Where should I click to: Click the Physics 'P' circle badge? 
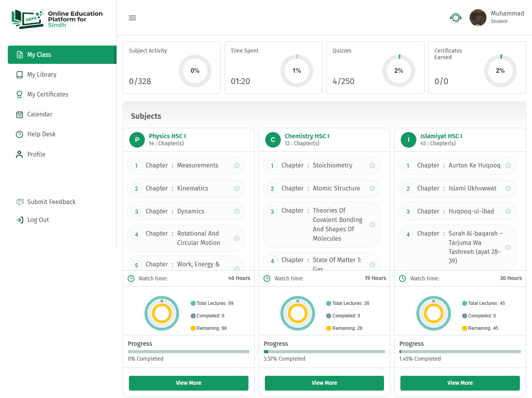tap(137, 140)
